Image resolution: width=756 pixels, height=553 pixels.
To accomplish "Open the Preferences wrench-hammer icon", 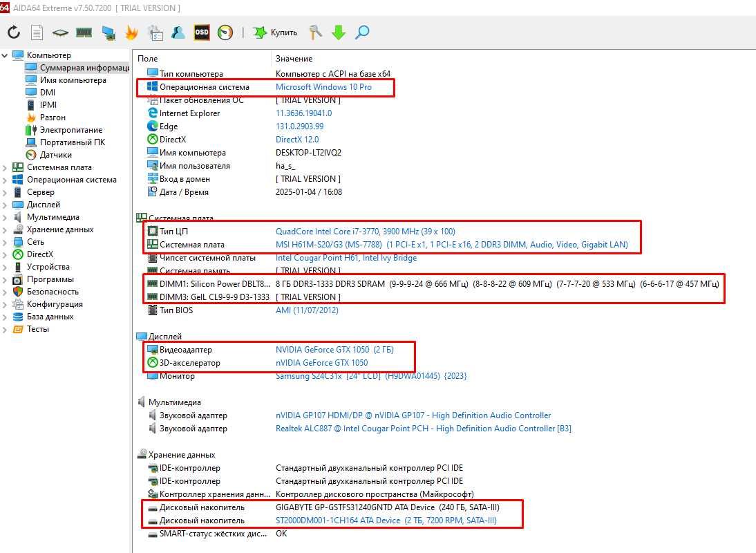I will [315, 32].
